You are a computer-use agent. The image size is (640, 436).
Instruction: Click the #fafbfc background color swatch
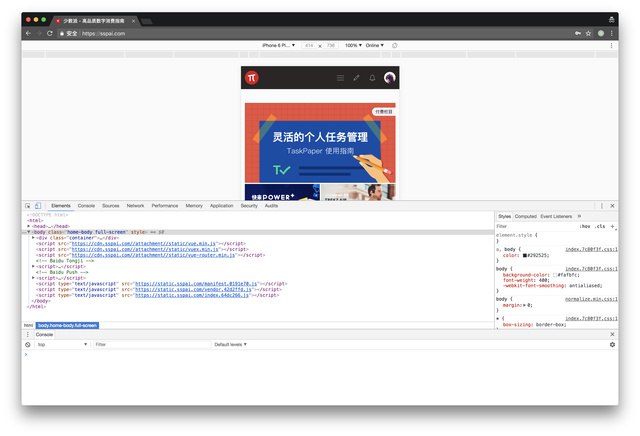click(x=555, y=275)
